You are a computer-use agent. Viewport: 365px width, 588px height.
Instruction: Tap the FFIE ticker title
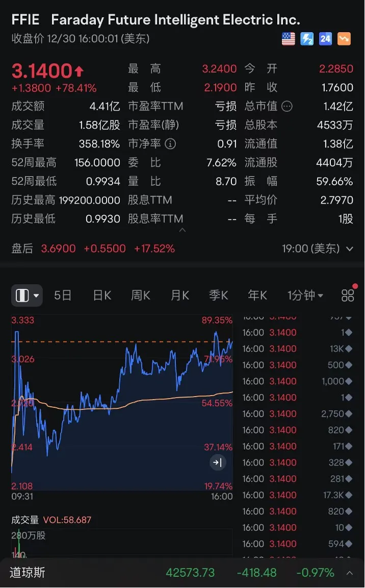pyautogui.click(x=25, y=20)
